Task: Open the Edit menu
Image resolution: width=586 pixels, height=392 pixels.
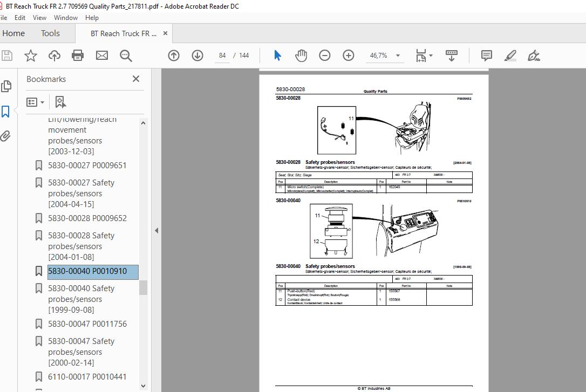Action: pos(20,18)
